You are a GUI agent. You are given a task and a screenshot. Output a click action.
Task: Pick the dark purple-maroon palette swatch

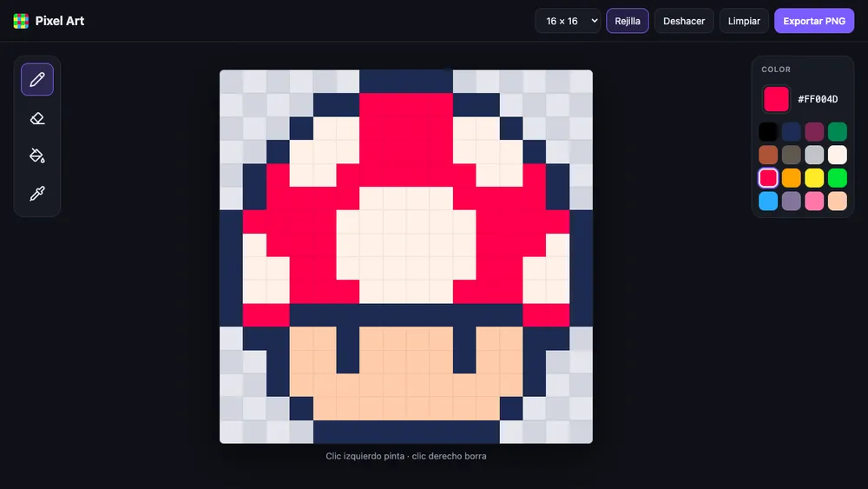814,132
